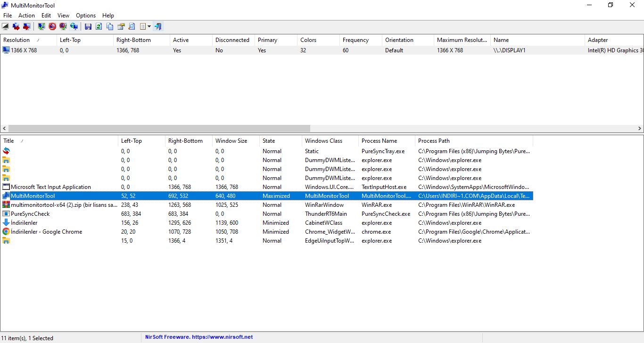Click the magnifier Find icon
Viewport: 644px width, 343px height.
tap(132, 26)
